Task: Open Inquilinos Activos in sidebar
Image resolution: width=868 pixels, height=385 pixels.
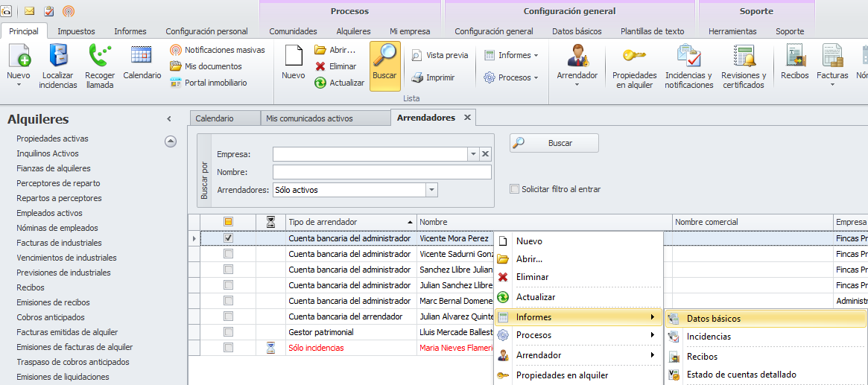Action: (48, 153)
